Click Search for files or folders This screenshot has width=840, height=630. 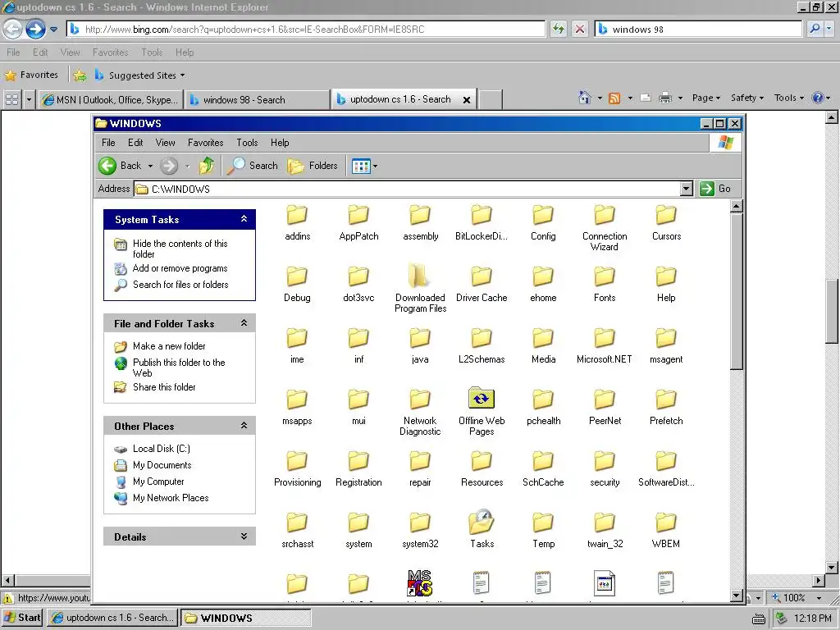[180, 285]
